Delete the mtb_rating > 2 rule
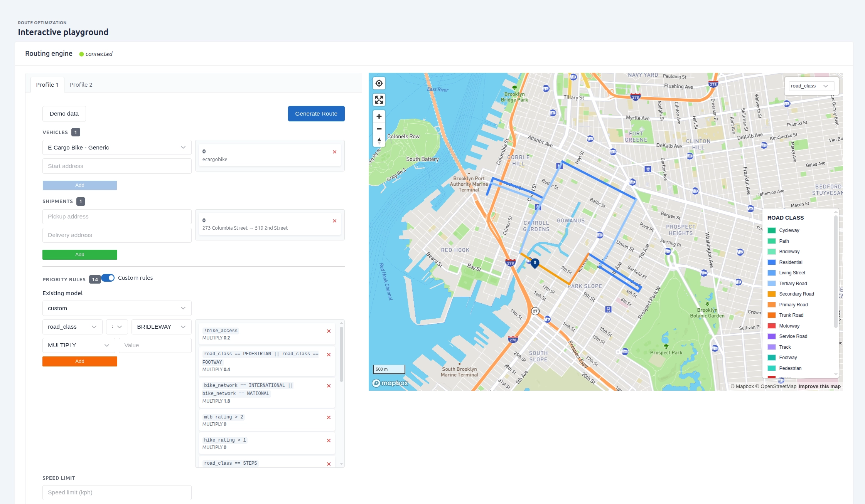The height and width of the screenshot is (504, 865). point(329,417)
